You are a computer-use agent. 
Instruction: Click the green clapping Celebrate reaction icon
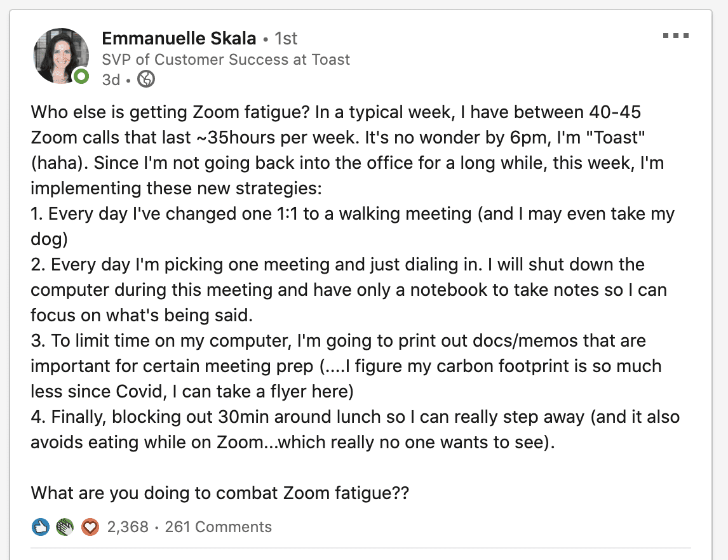pyautogui.click(x=65, y=527)
